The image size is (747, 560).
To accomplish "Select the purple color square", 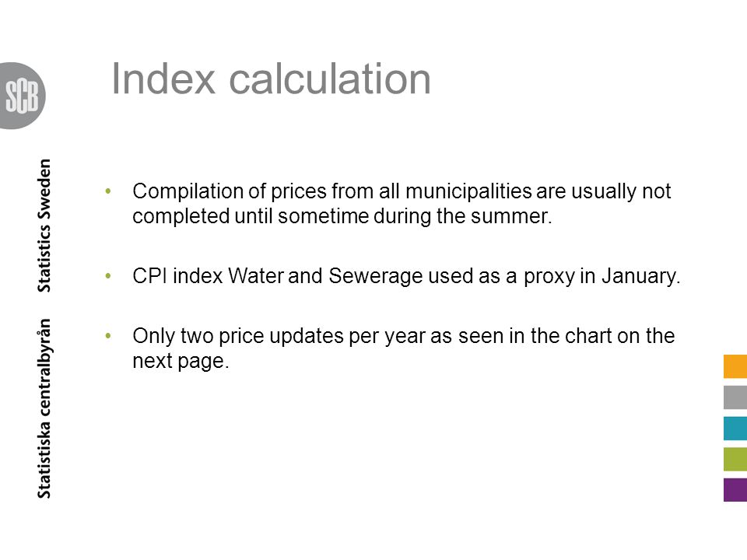I will pos(735,489).
